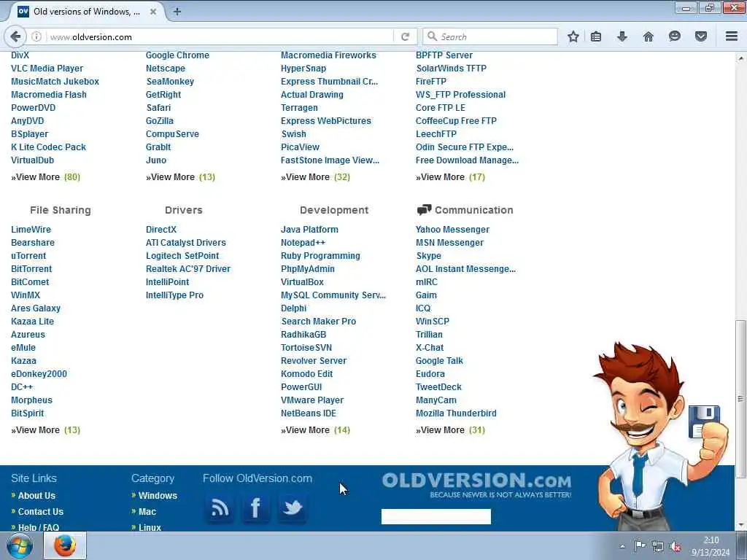Open the LimeWire link
Screen dimensions: 747x560
point(31,230)
